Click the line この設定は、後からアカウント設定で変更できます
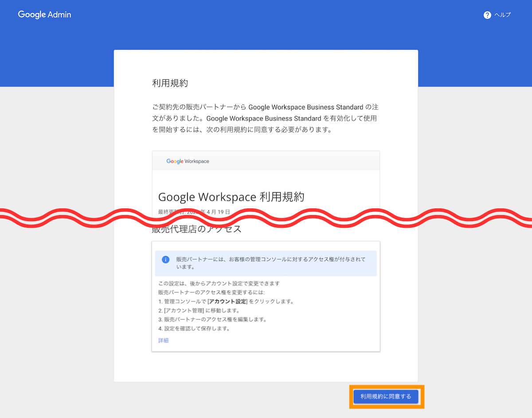532x418 pixels. coord(219,283)
